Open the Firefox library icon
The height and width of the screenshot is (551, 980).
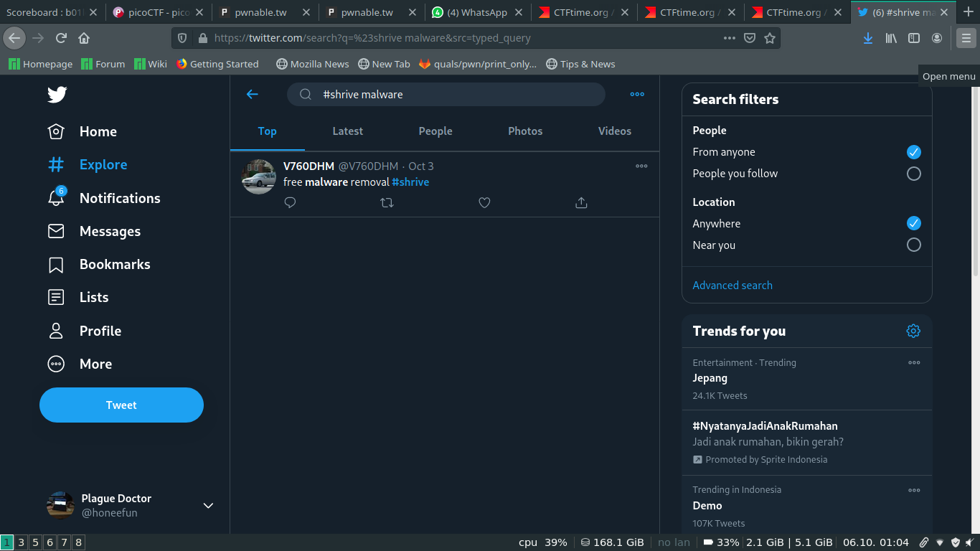tap(891, 38)
